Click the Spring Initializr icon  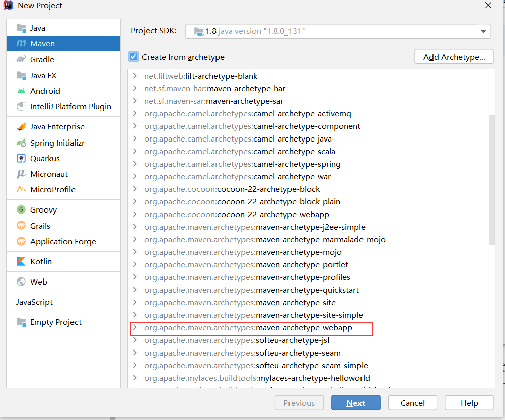[21, 143]
